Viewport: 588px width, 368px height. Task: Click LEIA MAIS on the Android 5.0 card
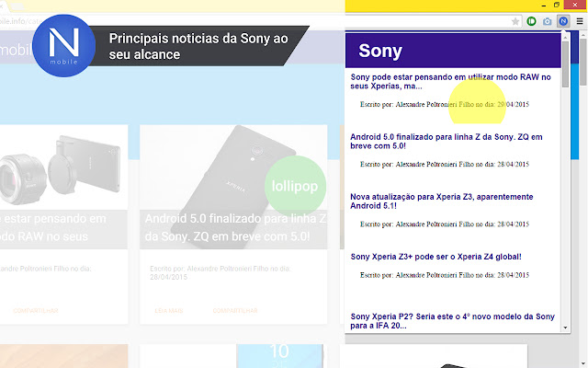click(169, 311)
